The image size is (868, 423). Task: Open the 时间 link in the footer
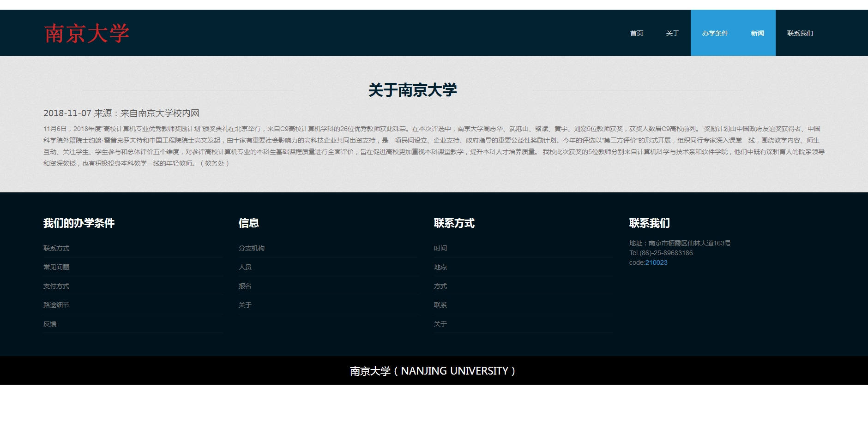click(440, 248)
